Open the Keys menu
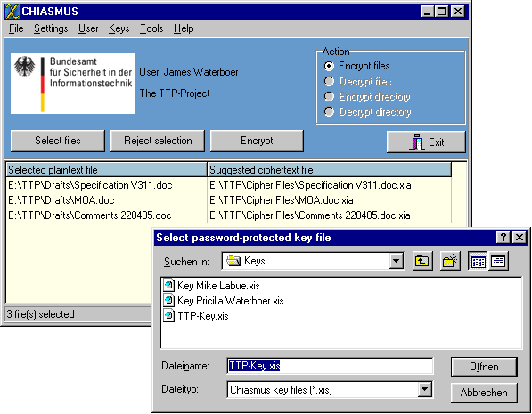This screenshot has height=414, width=532. (x=119, y=28)
